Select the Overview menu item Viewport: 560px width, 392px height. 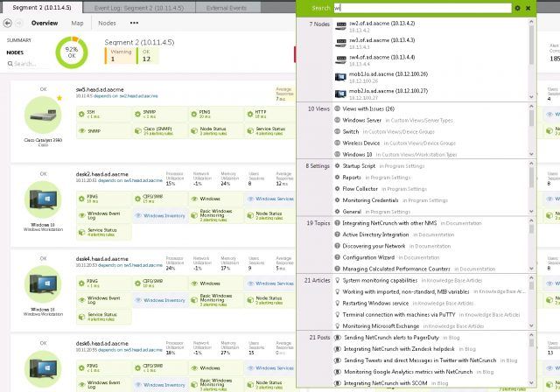click(45, 23)
